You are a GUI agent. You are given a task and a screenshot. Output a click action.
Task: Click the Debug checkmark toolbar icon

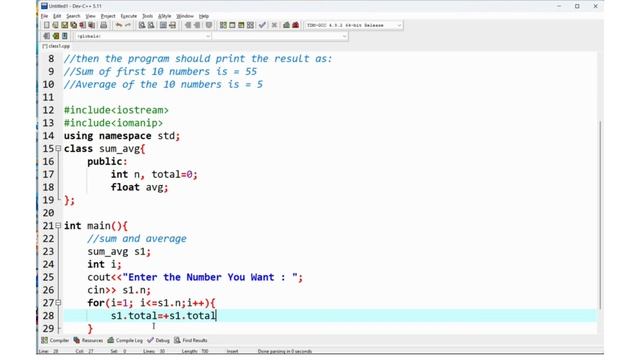(x=262, y=25)
